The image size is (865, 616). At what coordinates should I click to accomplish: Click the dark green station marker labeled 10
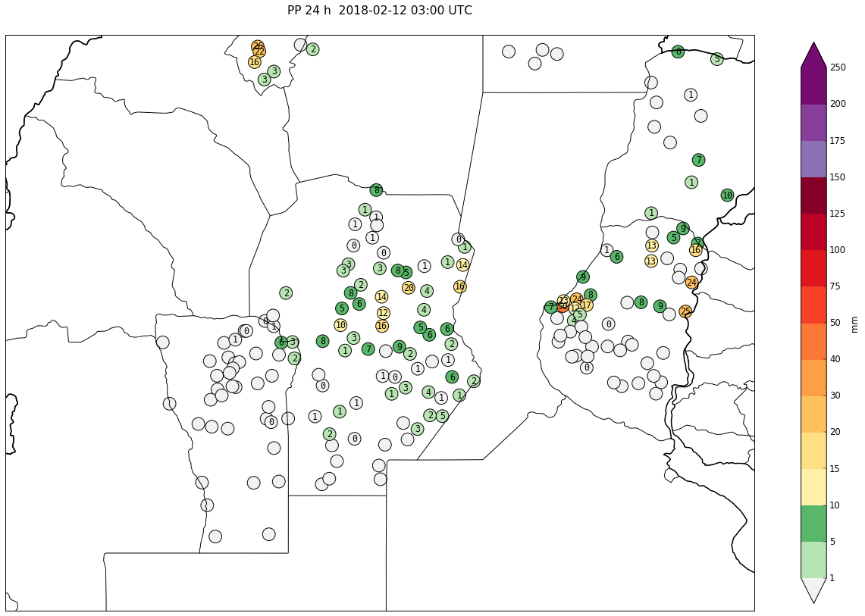coord(728,195)
